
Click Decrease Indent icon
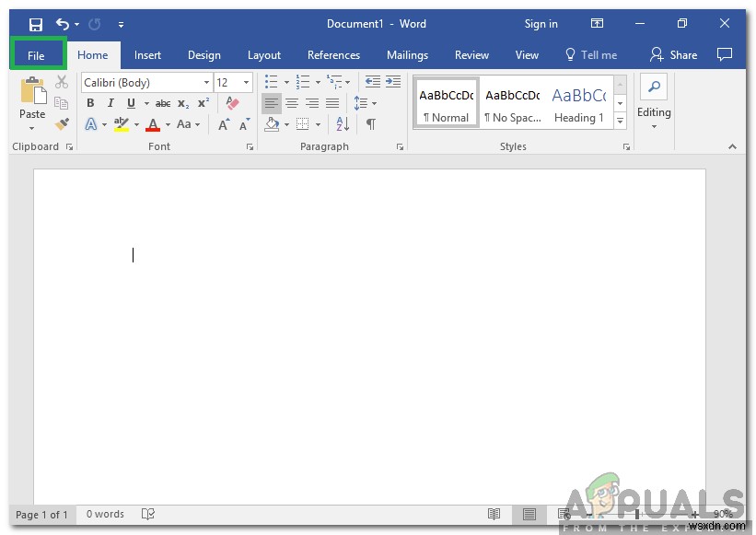pos(372,81)
